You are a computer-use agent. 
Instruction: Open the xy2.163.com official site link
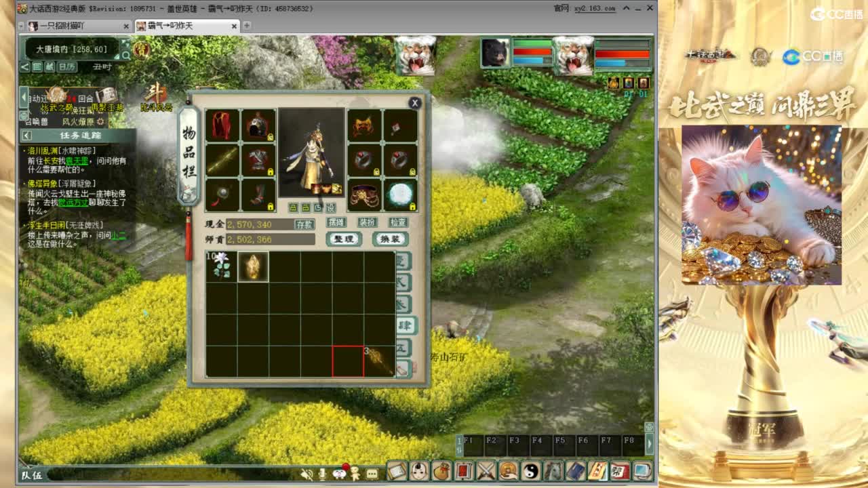point(595,8)
